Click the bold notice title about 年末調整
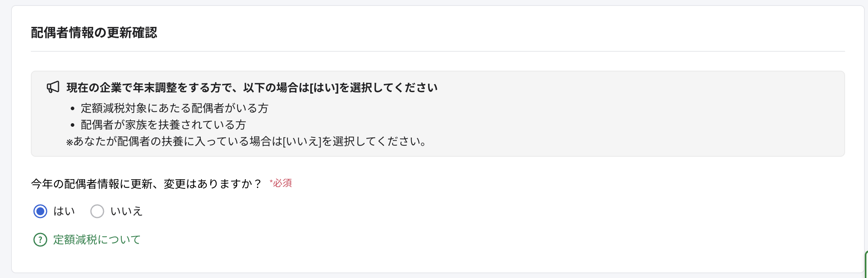The height and width of the screenshot is (278, 868). coord(252,88)
